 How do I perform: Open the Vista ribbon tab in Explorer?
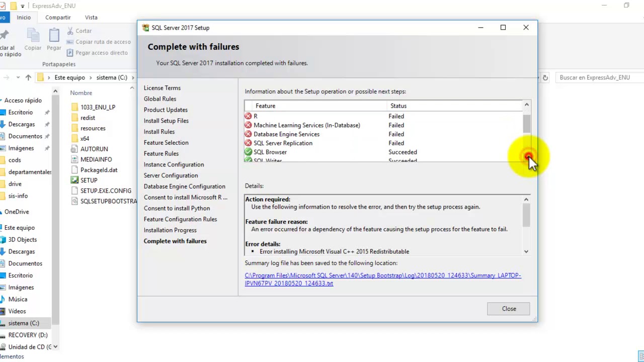91,17
